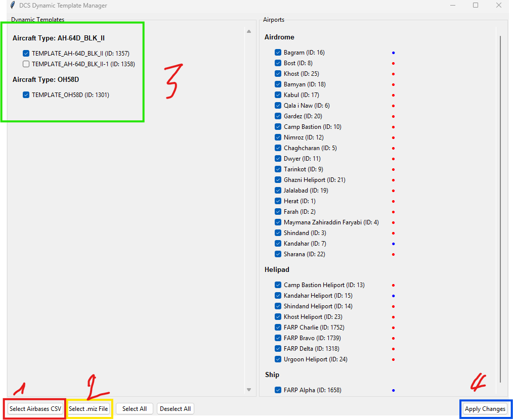Apply Changes using the bottom-right button

[x=485, y=409]
